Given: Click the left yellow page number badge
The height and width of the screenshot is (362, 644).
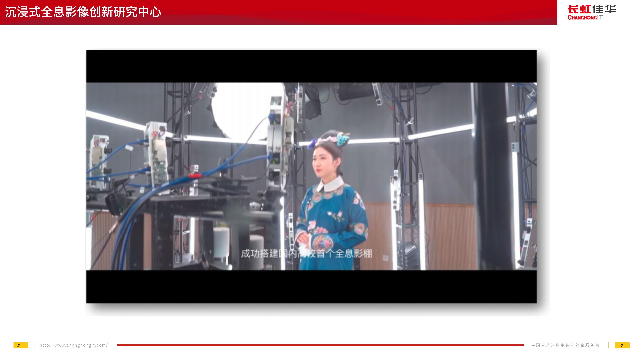Looking at the screenshot, I should point(21,345).
